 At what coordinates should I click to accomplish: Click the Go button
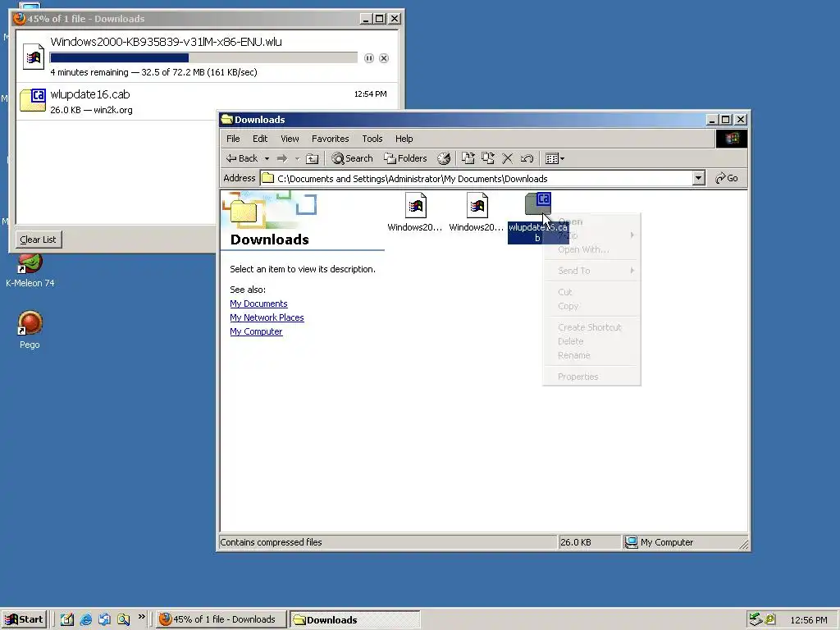pos(727,178)
